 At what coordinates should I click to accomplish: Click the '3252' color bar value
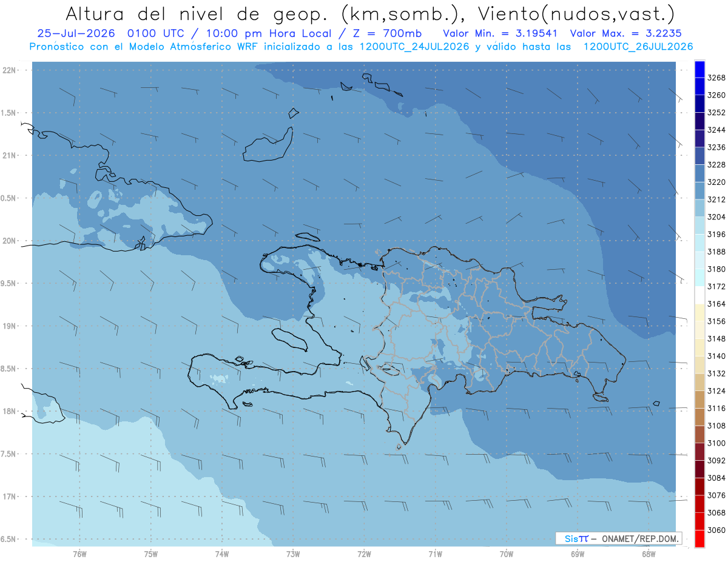716,113
